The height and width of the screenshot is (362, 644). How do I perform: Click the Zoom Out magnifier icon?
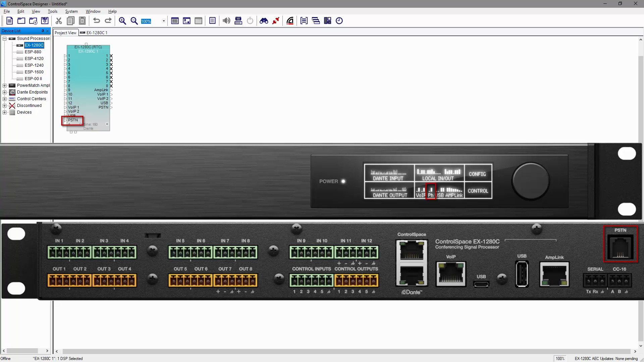[134, 21]
